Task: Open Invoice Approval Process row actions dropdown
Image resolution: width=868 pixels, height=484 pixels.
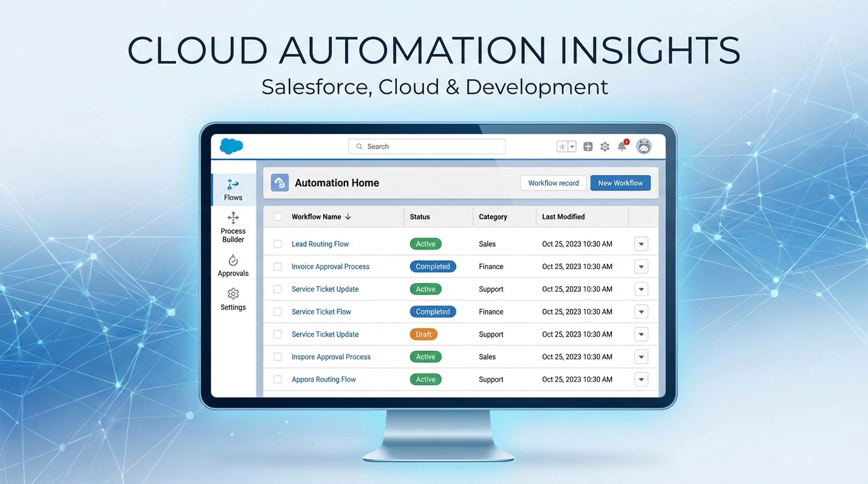Action: click(641, 267)
